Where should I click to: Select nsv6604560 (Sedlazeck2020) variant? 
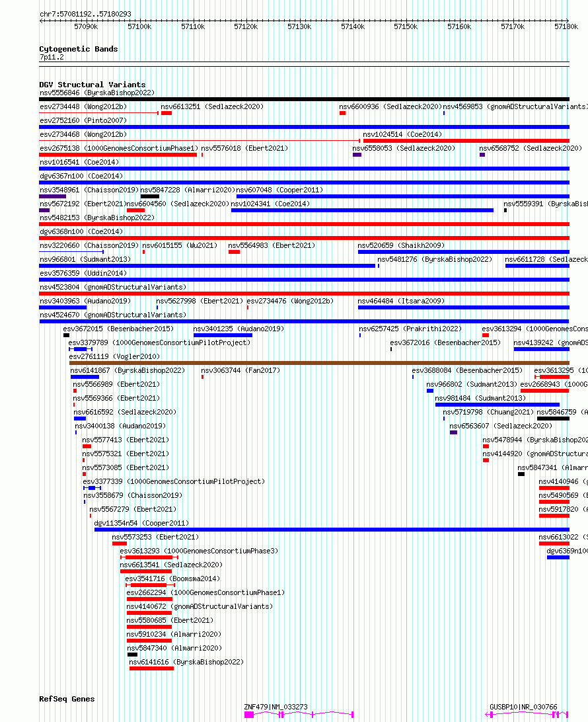178,204
